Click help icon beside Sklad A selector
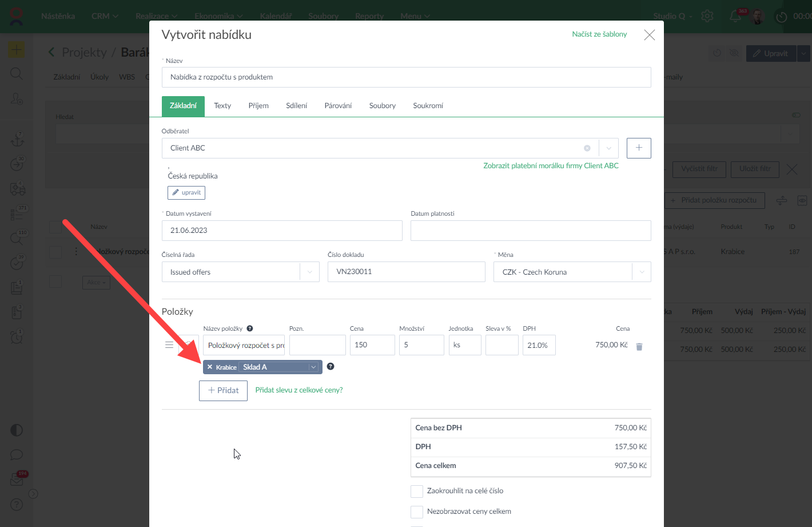Image resolution: width=812 pixels, height=527 pixels. [x=331, y=367]
